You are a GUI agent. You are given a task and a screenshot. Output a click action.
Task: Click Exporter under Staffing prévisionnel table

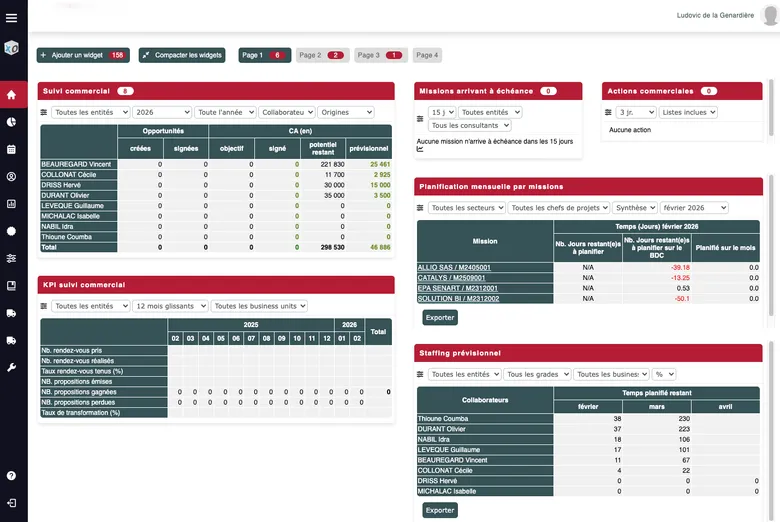(x=440, y=509)
